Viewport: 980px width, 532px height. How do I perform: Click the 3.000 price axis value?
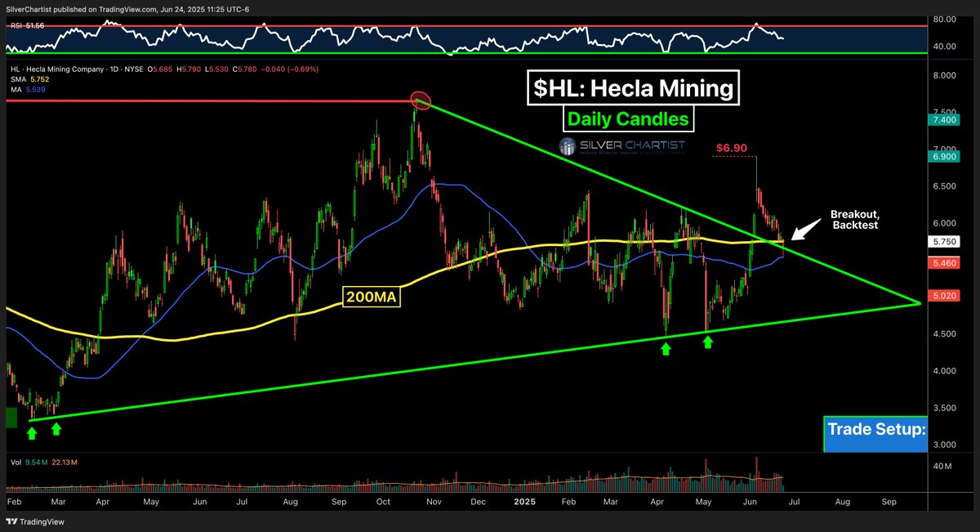click(x=944, y=445)
